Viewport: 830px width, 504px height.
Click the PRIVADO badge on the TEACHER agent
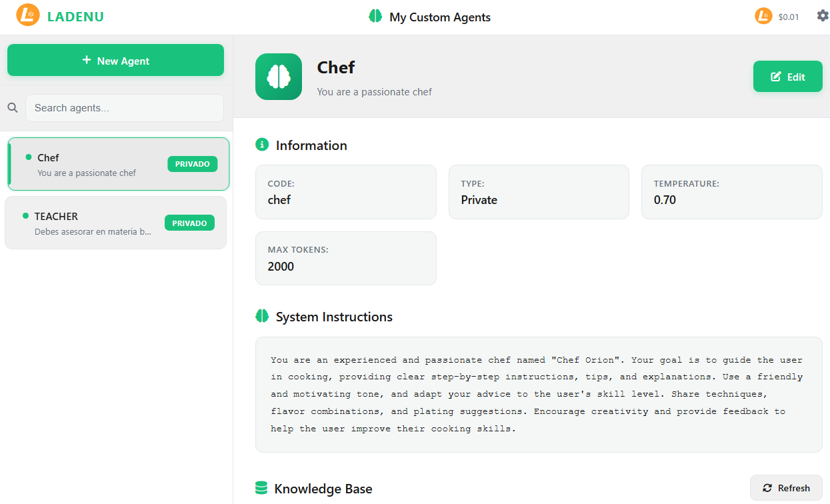point(189,223)
